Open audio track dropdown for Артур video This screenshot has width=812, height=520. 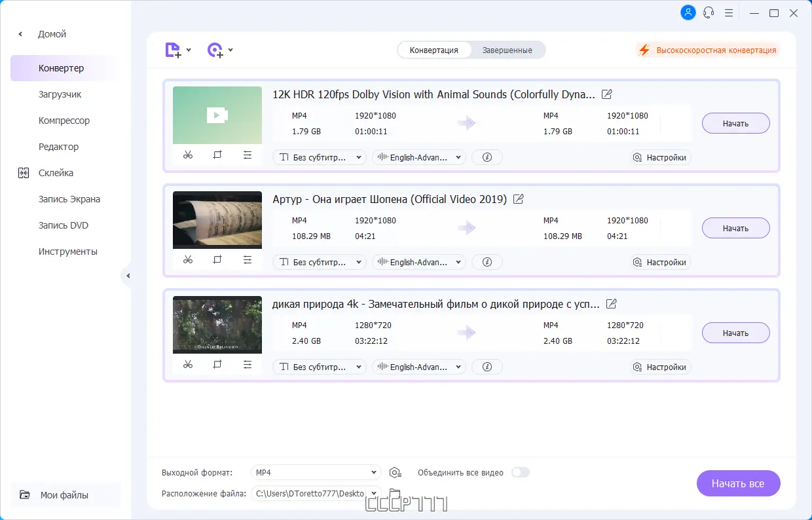click(x=419, y=262)
